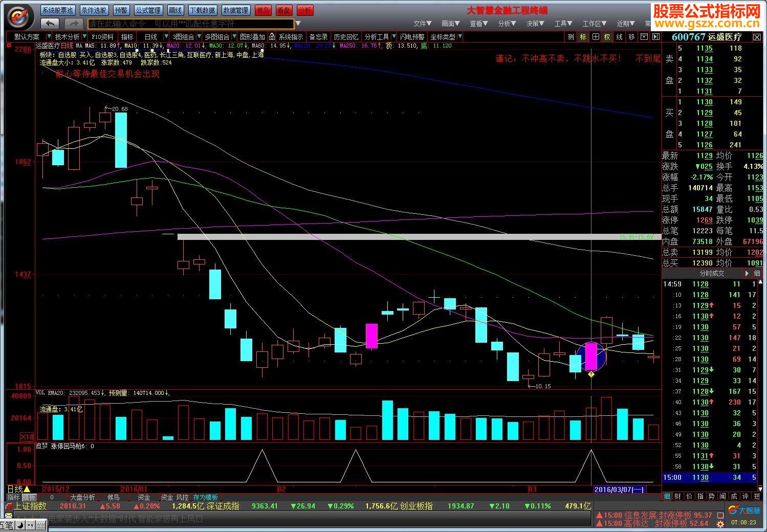Image resolution: width=767 pixels, height=532 pixels.
Task: Click the 下载数据 button
Action: (202, 10)
